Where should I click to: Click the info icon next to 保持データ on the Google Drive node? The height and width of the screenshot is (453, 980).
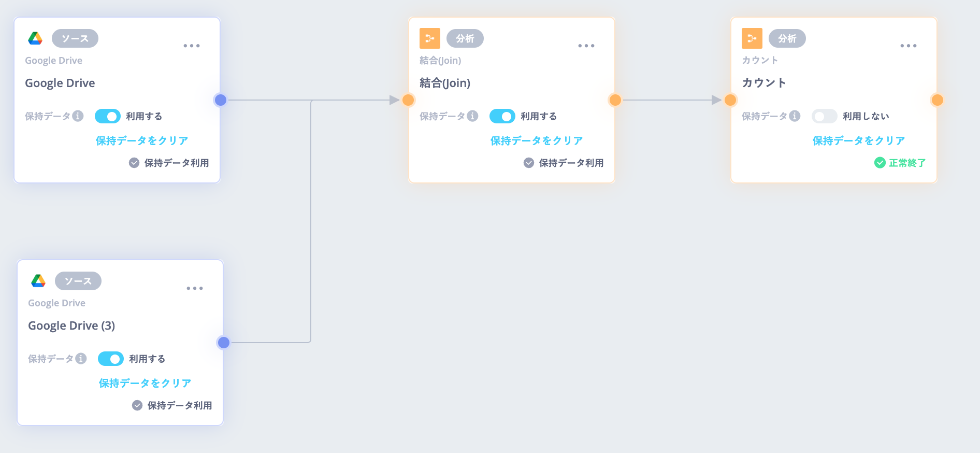pyautogui.click(x=78, y=116)
